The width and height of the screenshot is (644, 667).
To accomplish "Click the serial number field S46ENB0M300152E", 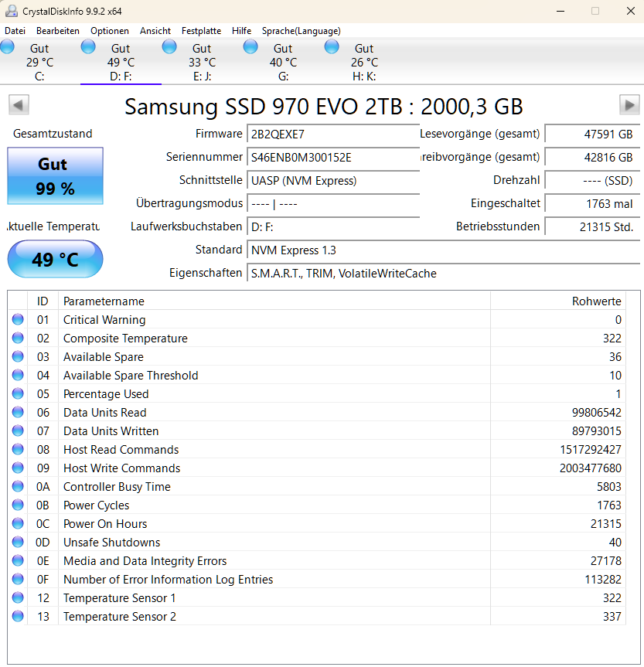I will (333, 158).
